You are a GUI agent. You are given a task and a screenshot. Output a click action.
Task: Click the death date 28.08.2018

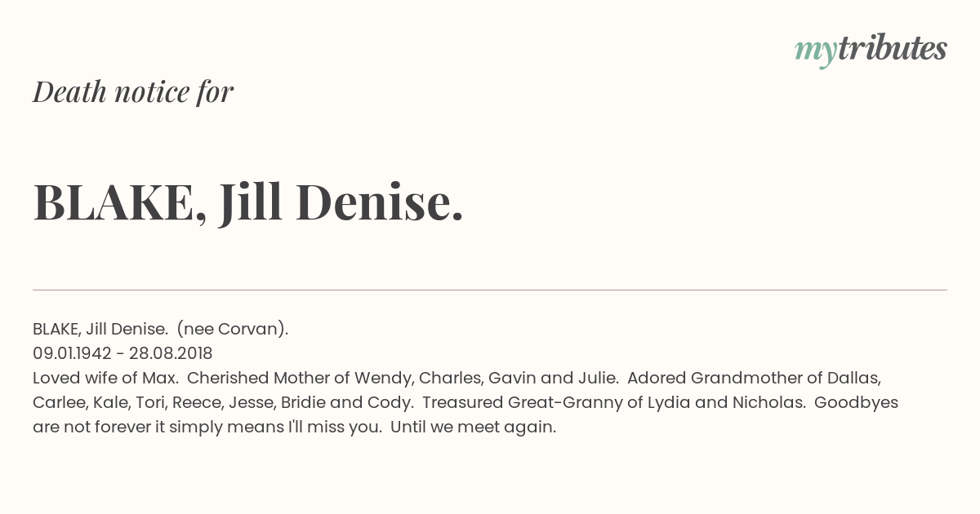click(171, 353)
